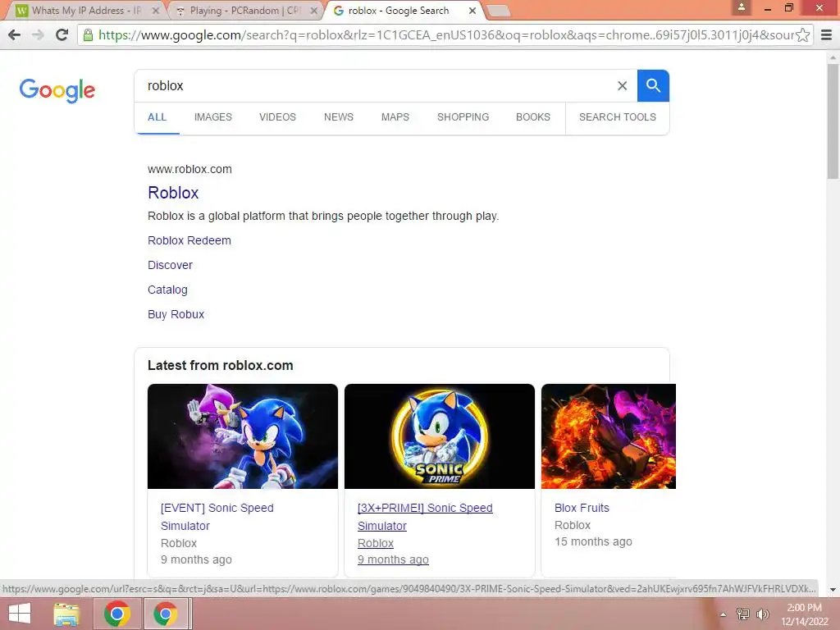This screenshot has width=840, height=630.
Task: Switch to MAPS results
Action: tap(395, 117)
